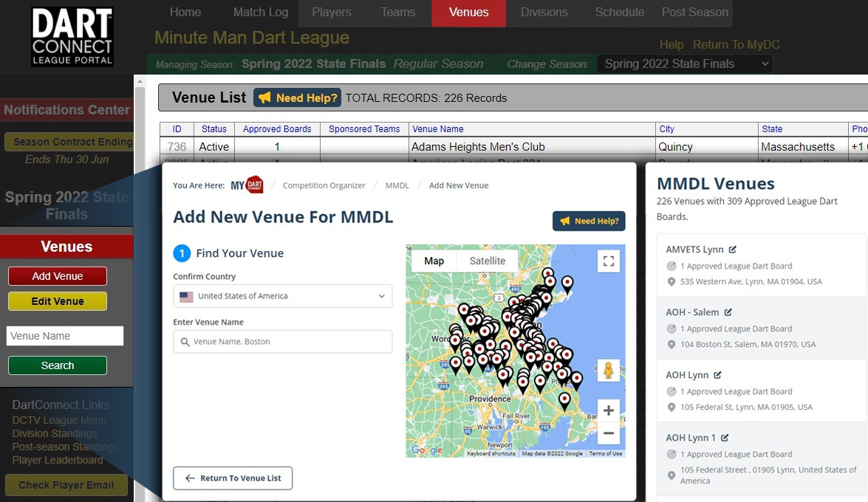This screenshot has width=868, height=502.
Task: Edit the AMVETS Lynn venue icon
Action: (x=732, y=250)
